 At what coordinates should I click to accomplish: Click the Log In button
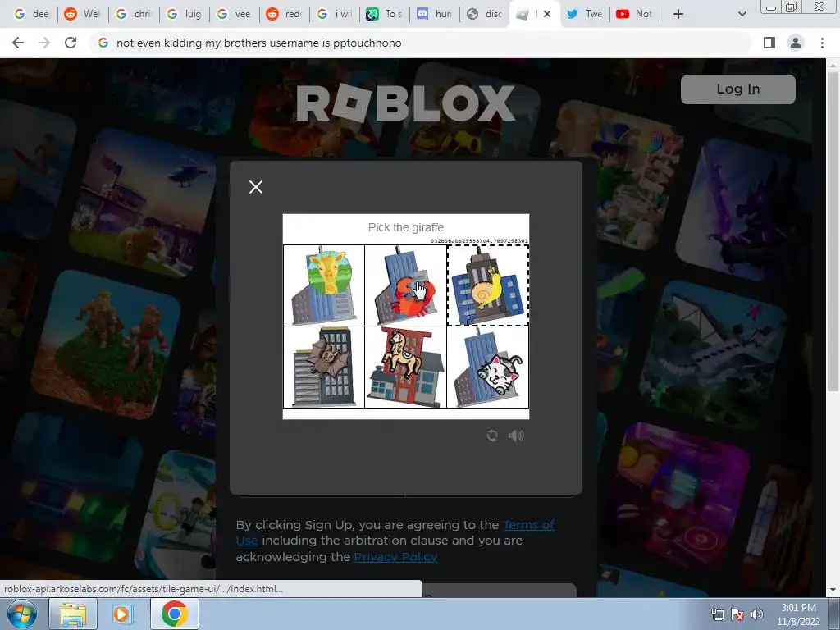(x=737, y=89)
